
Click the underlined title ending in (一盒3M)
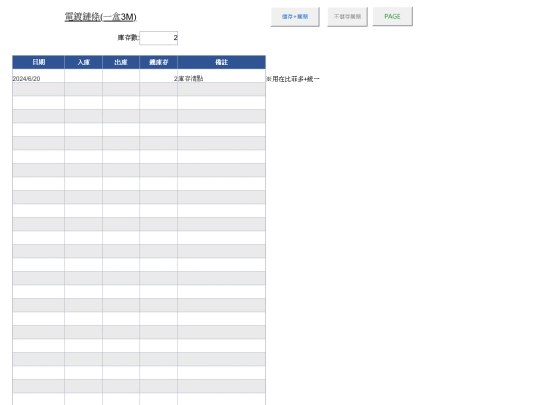(101, 17)
